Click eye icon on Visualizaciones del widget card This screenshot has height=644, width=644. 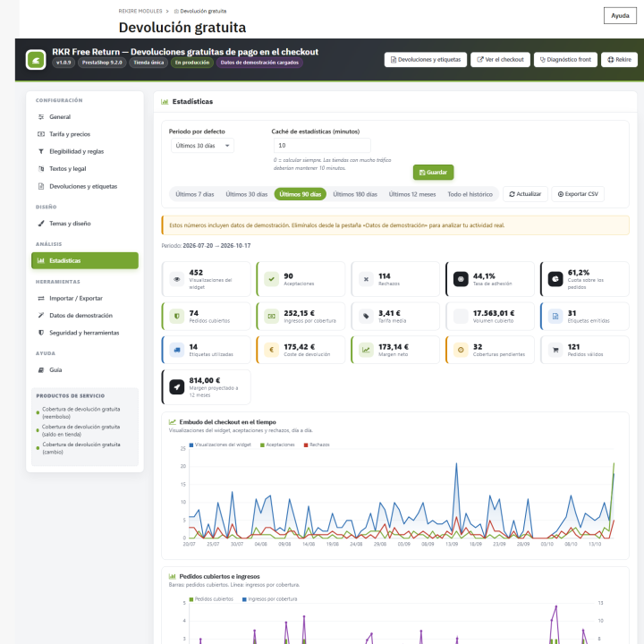[x=177, y=279]
